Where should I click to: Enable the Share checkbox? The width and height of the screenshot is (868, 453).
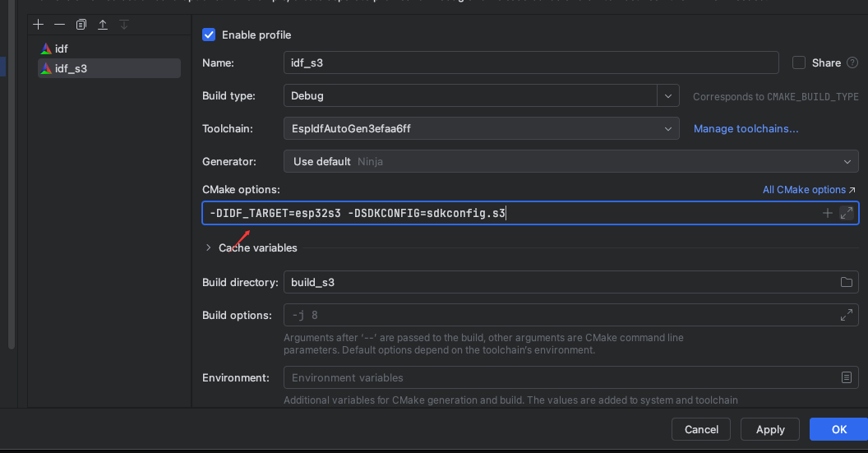click(798, 62)
